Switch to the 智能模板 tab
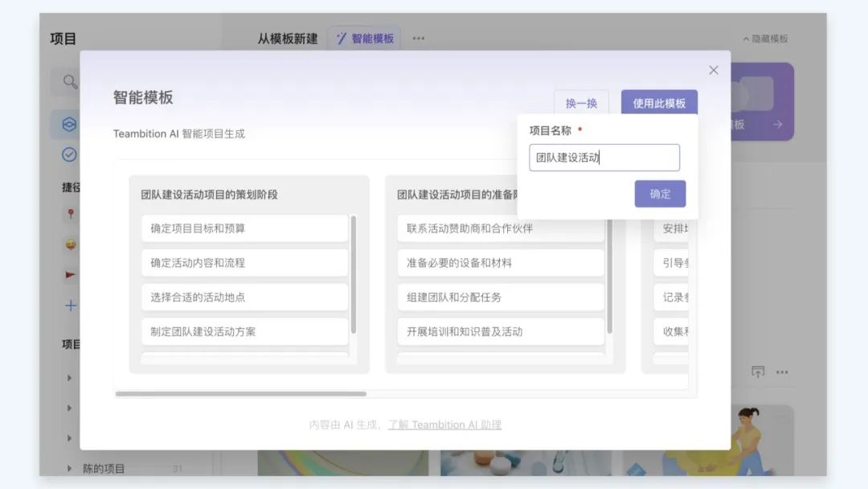 pos(366,39)
